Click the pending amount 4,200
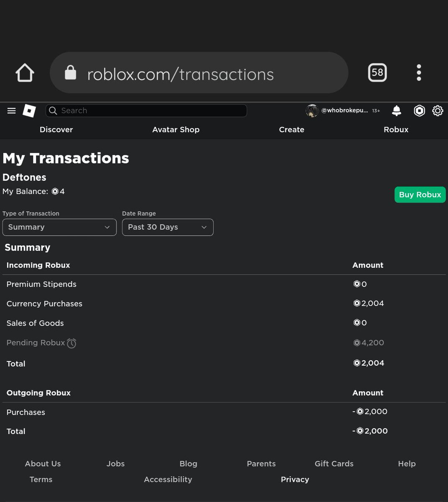This screenshot has height=502, width=448. [368, 343]
